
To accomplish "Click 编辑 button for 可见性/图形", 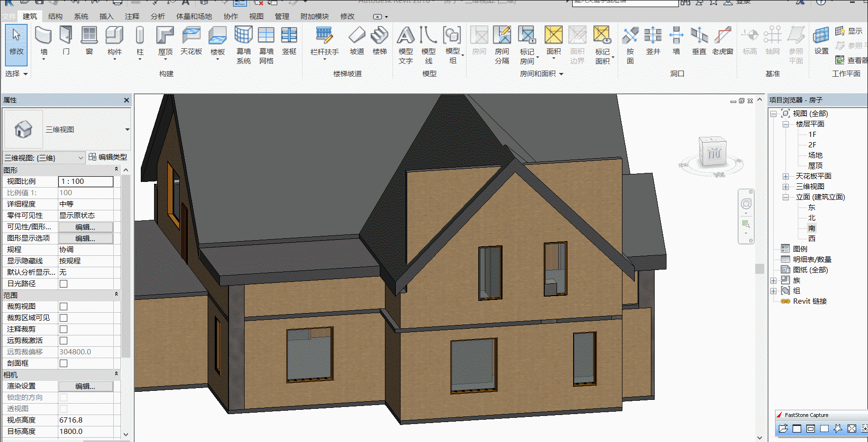I will (x=85, y=227).
